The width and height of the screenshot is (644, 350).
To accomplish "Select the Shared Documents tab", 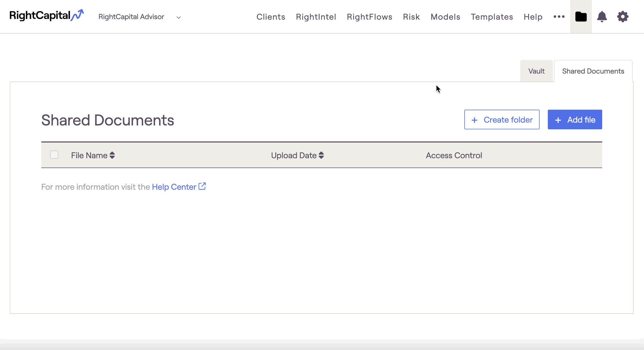I will tap(593, 71).
